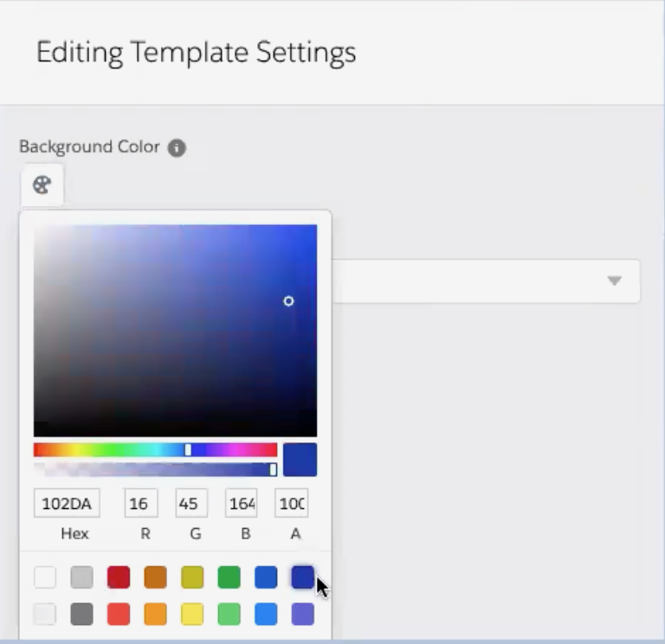Select the dark gray swatch
The height and width of the screenshot is (644, 665).
[x=82, y=614]
